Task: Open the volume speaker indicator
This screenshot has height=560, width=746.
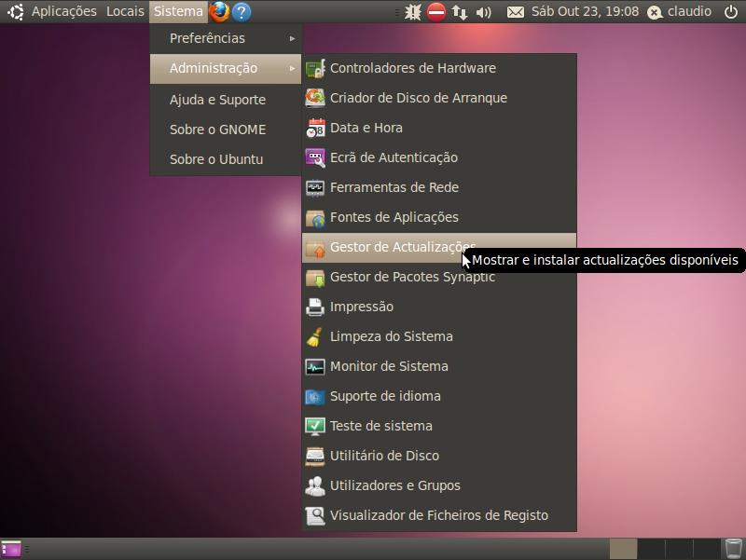Action: tap(483, 12)
